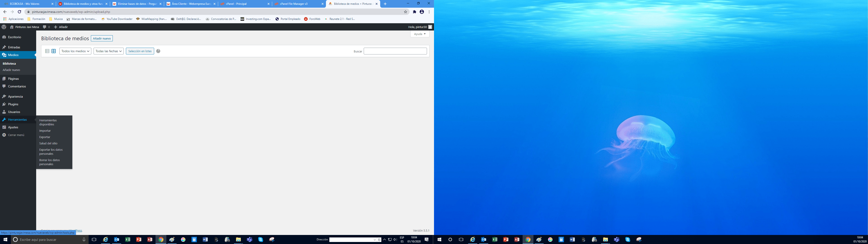
Task: Open Microsoft Teams on second monitor taskbar
Action: click(616, 240)
